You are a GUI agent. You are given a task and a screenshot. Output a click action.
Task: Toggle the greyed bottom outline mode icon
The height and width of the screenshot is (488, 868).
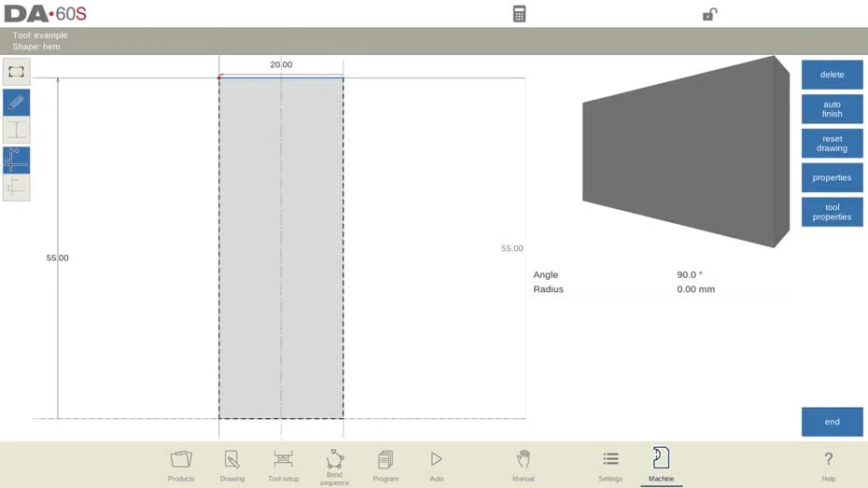click(x=16, y=188)
